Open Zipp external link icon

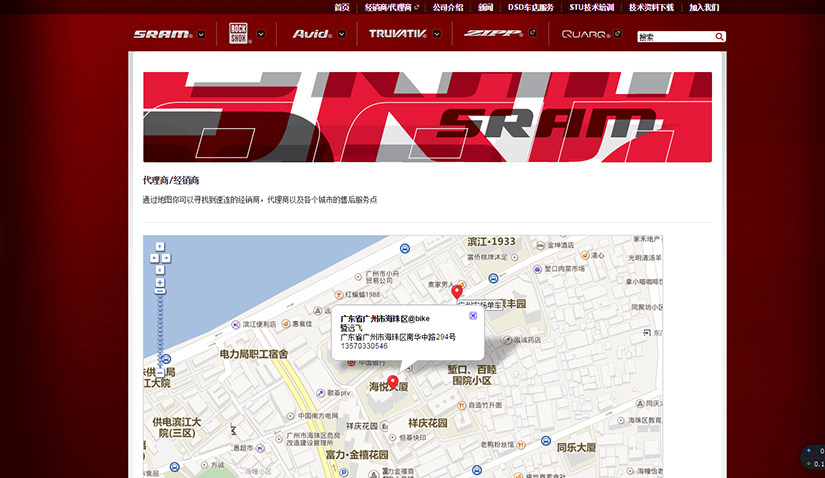532,33
